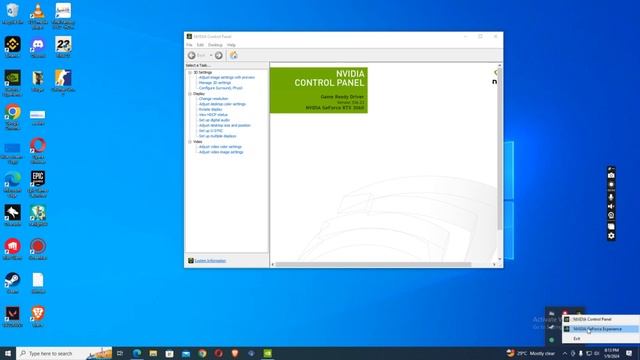Viewport: 640px width, 360px height.
Task: Select Adjust video image settings
Action: click(x=221, y=152)
